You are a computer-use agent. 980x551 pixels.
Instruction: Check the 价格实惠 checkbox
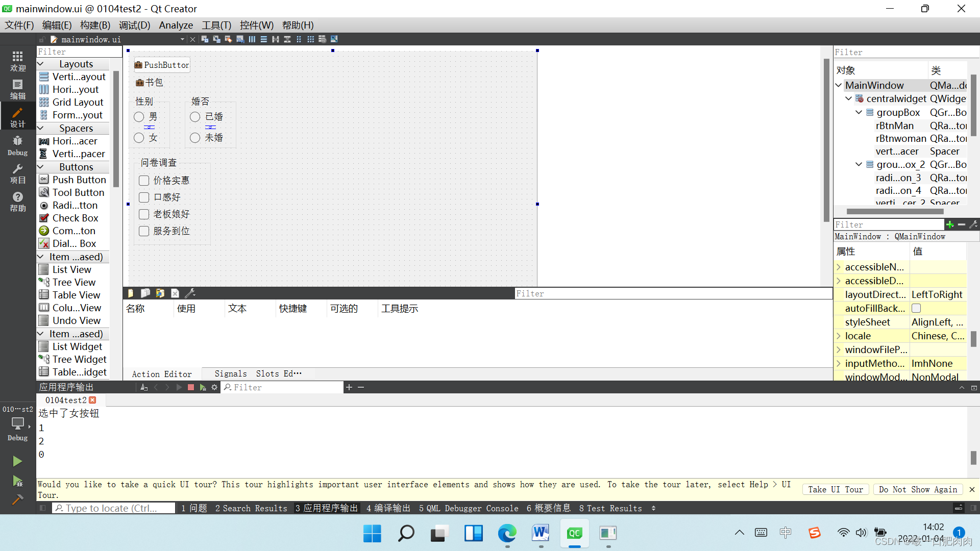[144, 181]
